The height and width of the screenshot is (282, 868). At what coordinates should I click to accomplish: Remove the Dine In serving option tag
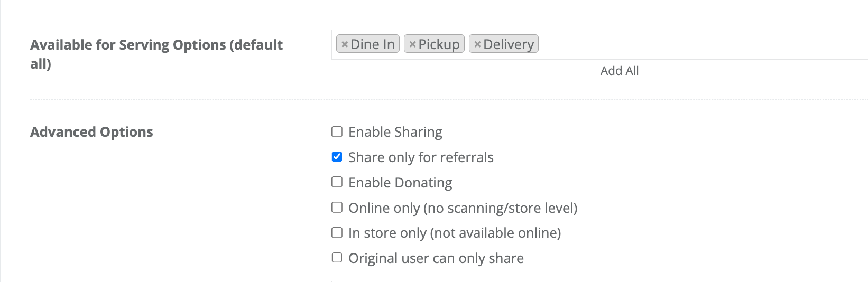345,44
